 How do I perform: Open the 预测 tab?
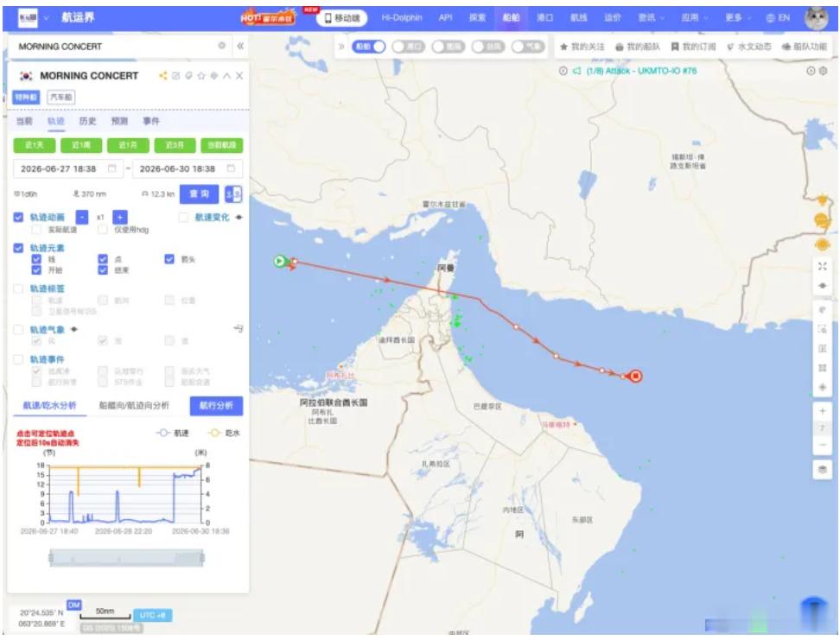[x=119, y=121]
